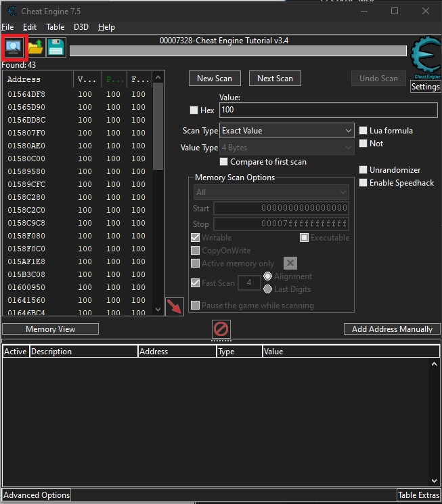Sort results by Address column header
Screen dimensions: 442x504
(38, 79)
